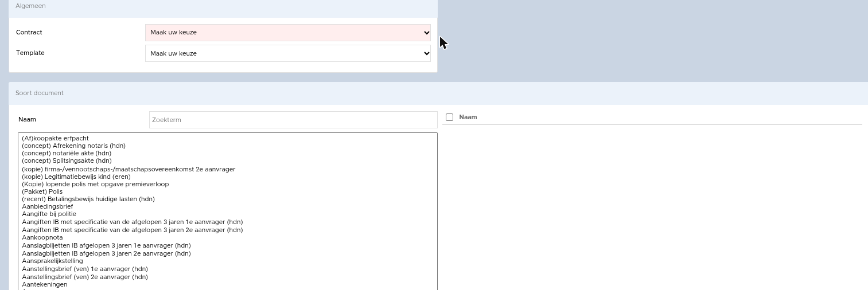The height and width of the screenshot is (290, 868).
Task: Select "Aangifte bij politie" entry
Action: [x=228, y=214]
